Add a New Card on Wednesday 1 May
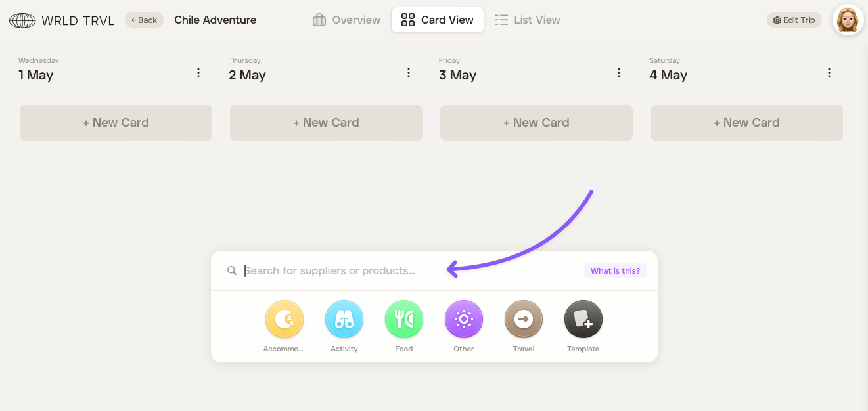 point(116,123)
